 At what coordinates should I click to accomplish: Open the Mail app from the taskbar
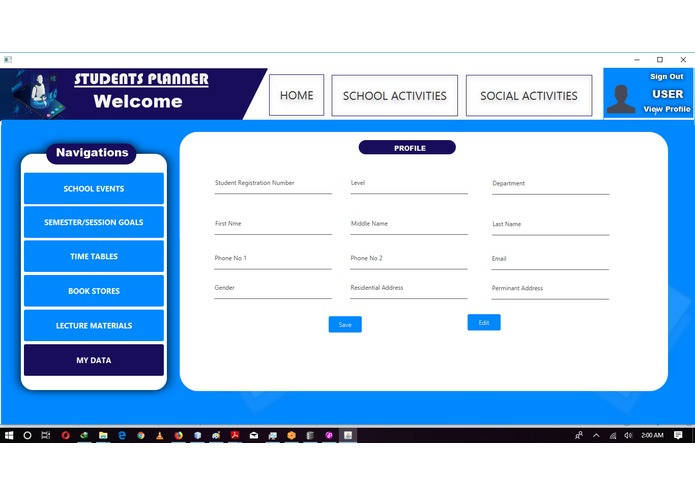254,435
